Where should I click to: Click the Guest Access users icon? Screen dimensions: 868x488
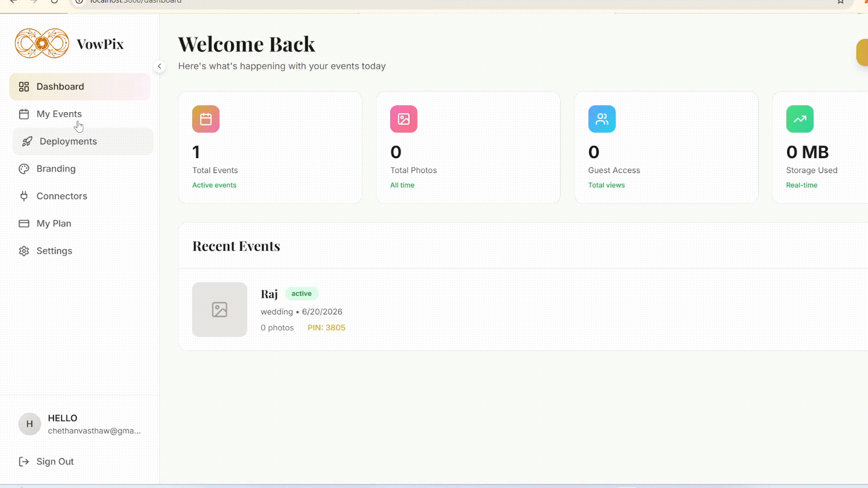[602, 119]
